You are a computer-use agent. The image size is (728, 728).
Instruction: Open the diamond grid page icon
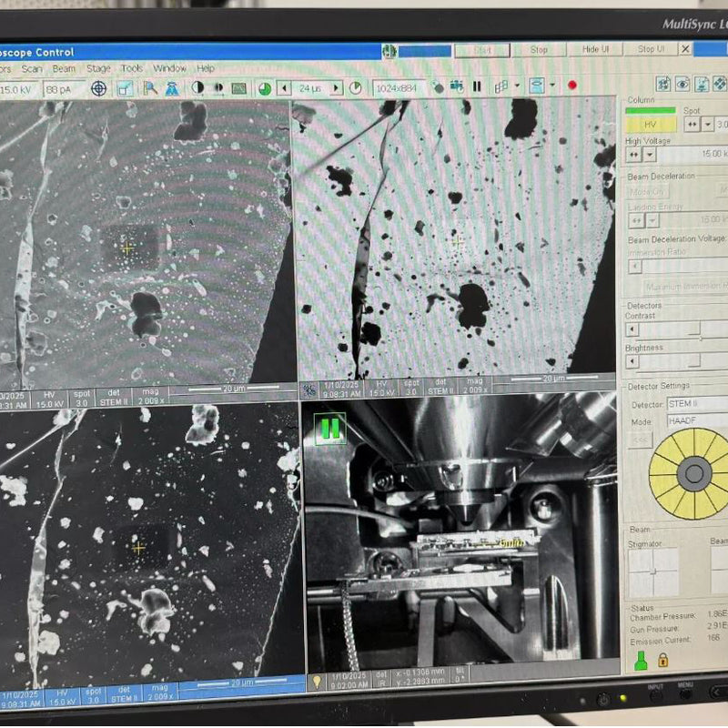click(720, 84)
